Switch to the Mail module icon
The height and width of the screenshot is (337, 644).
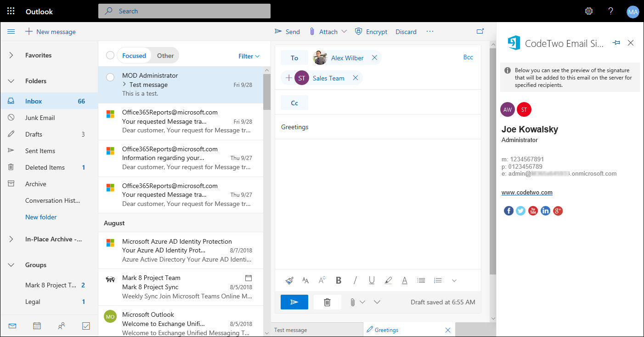pos(12,326)
